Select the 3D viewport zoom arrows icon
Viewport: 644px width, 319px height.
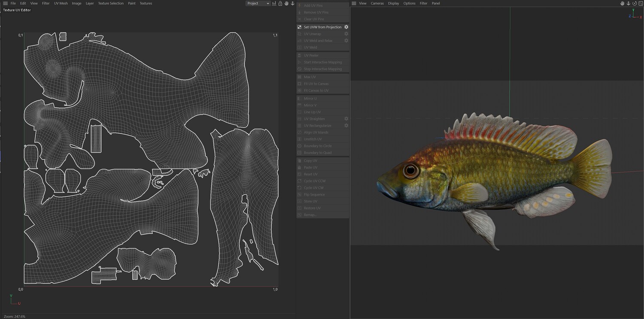629,3
